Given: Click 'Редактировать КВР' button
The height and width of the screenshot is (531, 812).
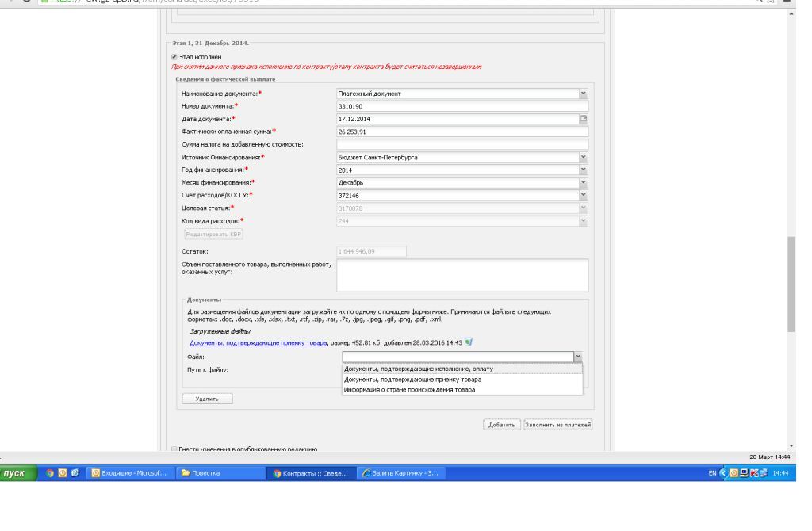Looking at the screenshot, I should pos(213,235).
